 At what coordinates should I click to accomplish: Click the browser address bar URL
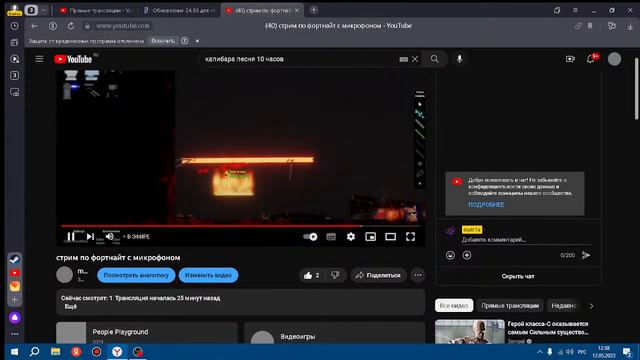[123, 26]
